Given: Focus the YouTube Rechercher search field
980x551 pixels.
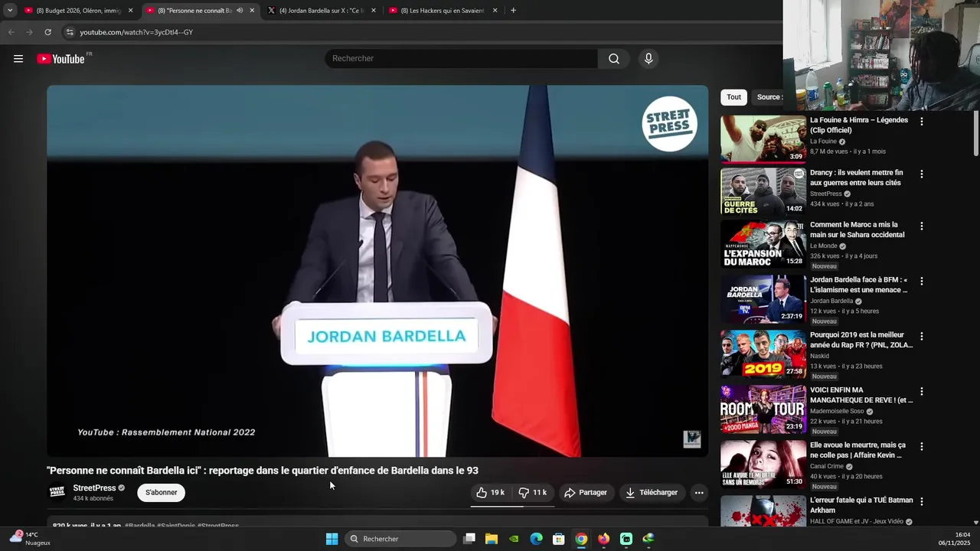Looking at the screenshot, I should point(462,59).
